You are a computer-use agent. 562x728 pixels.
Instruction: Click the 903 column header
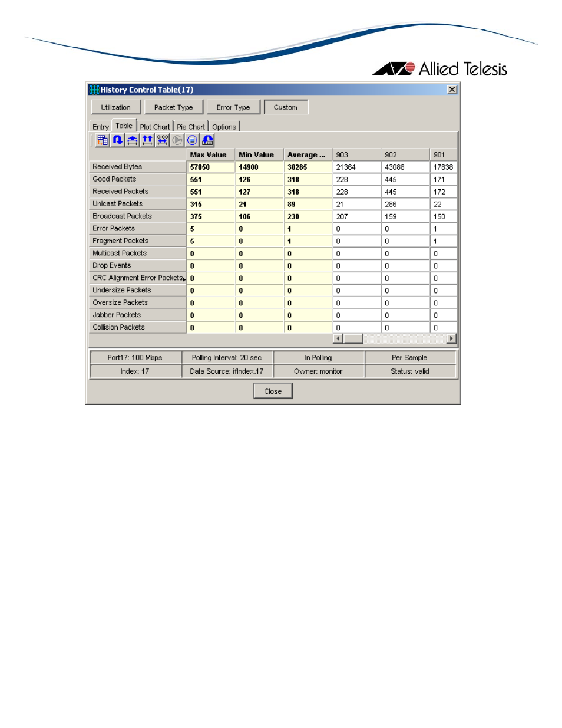(x=357, y=155)
